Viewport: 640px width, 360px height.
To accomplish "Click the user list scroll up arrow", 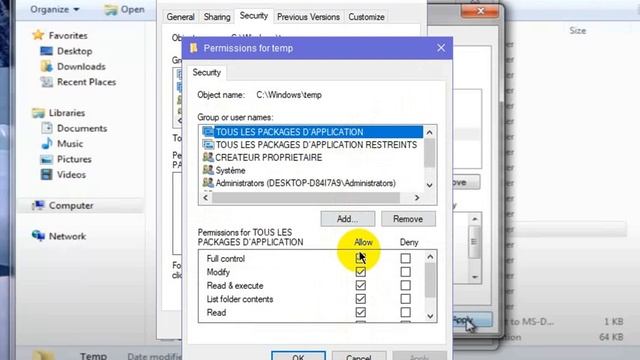I will click(429, 133).
